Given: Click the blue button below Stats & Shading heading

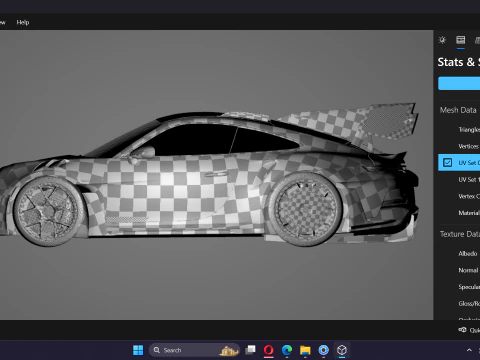Looking at the screenshot, I should tap(459, 83).
